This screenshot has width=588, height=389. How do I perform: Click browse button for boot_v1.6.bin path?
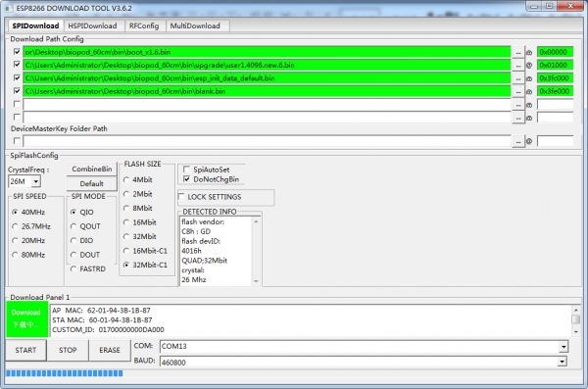point(517,52)
